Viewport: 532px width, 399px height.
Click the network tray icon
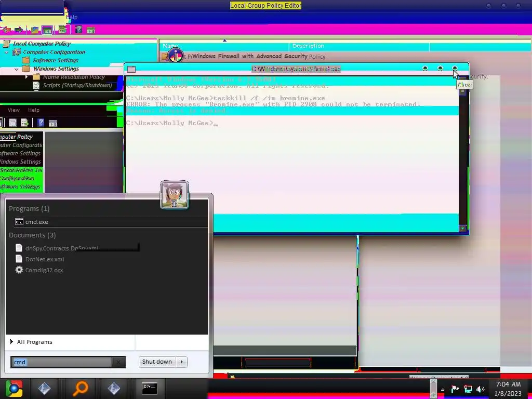point(468,389)
